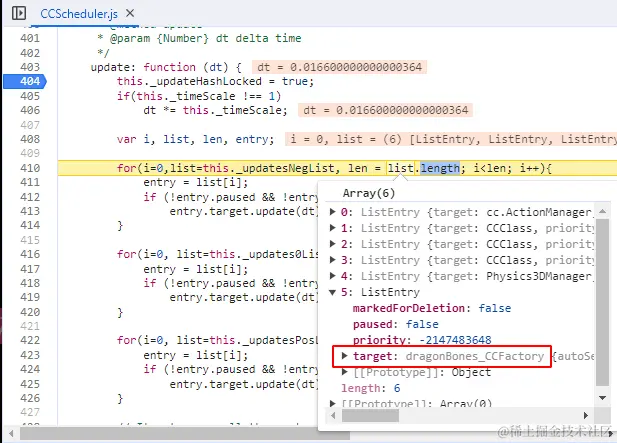Set a breakpoint on line 413
Image resolution: width=617 pixels, height=443 pixels.
tap(30, 211)
